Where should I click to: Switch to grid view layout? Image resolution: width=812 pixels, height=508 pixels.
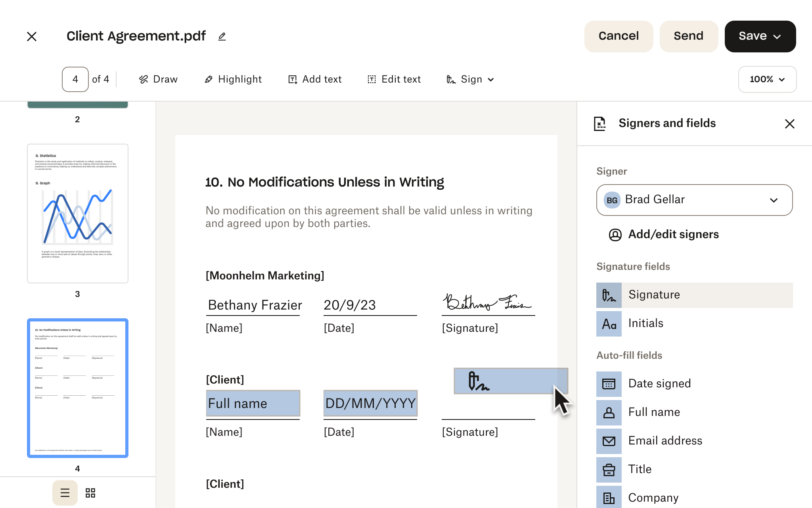pos(91,492)
